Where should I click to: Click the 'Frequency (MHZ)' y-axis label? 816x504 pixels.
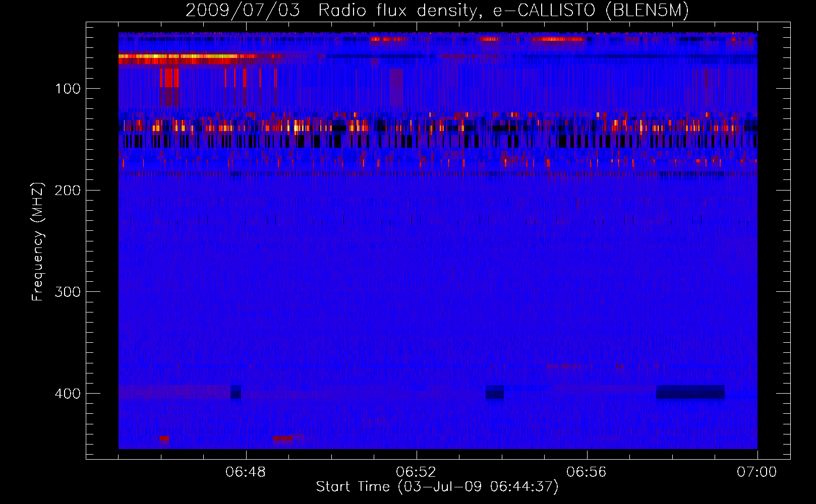tap(38, 241)
